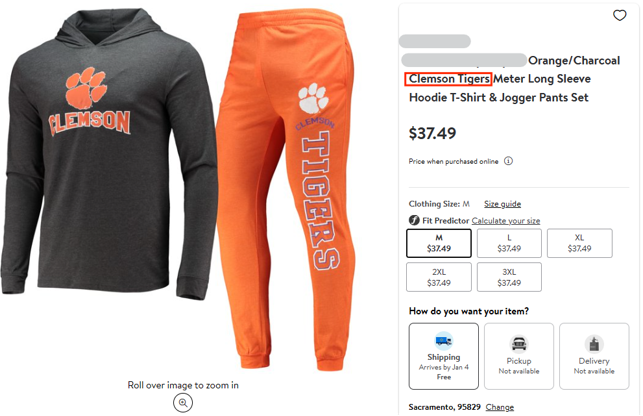Click the highlighted Clemson Tigers title text

coord(448,78)
